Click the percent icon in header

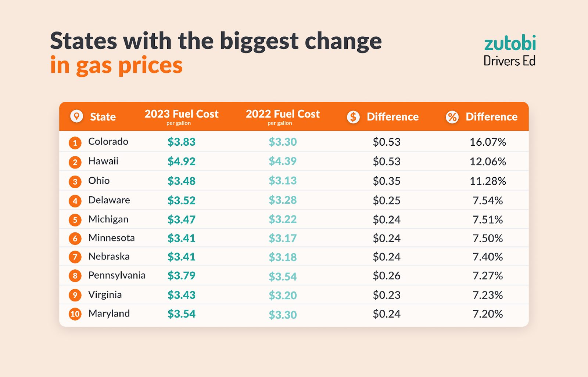point(452,117)
